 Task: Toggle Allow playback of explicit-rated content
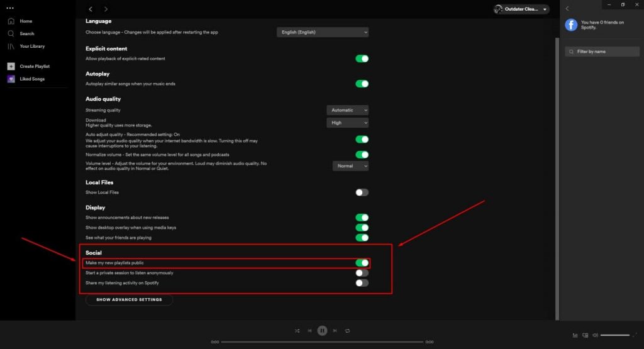click(362, 58)
